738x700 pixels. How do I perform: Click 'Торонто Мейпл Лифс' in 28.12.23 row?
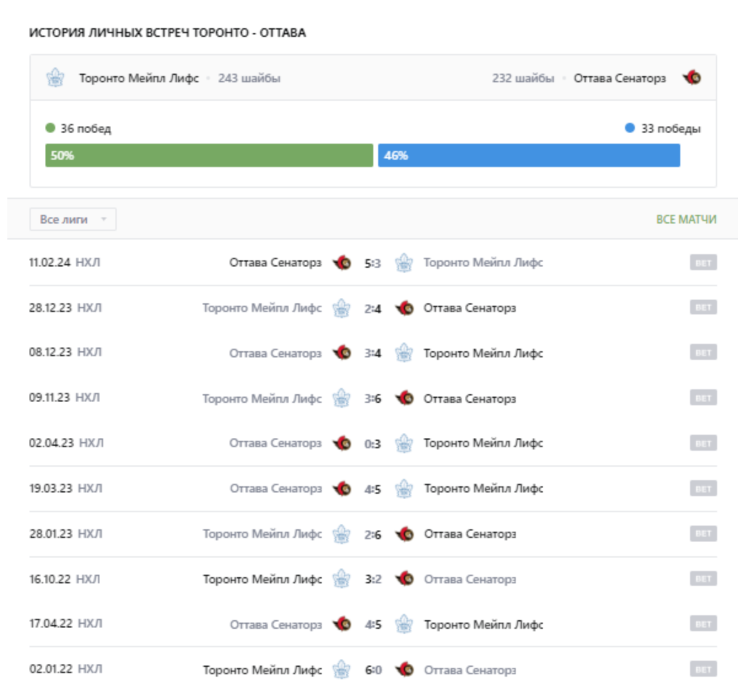[x=262, y=308]
